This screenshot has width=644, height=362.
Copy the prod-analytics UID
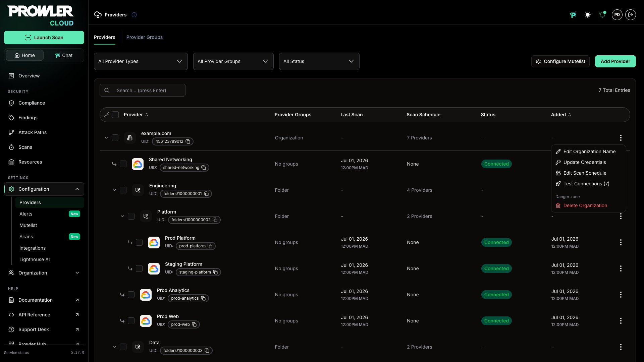(x=203, y=298)
